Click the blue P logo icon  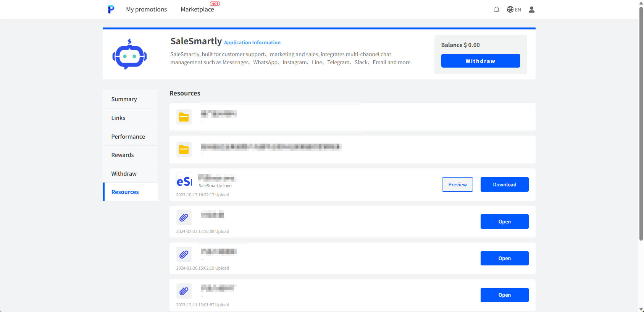click(111, 10)
